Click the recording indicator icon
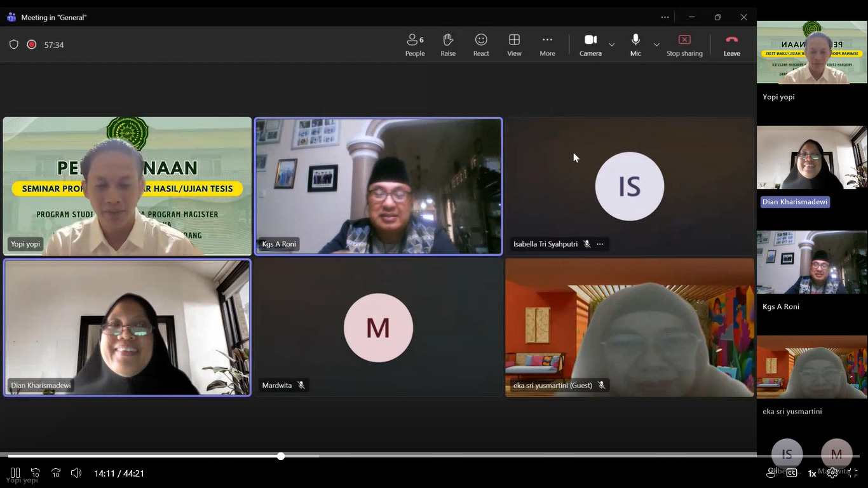This screenshot has width=868, height=488. (32, 44)
